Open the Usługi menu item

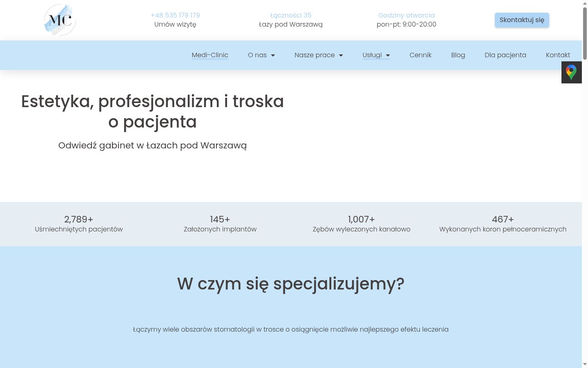pyautogui.click(x=372, y=55)
